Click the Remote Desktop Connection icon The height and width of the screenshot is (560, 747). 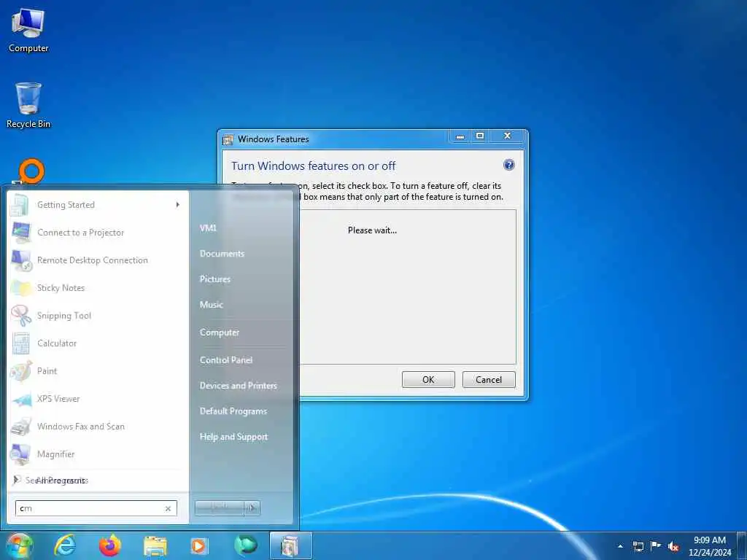(20, 260)
